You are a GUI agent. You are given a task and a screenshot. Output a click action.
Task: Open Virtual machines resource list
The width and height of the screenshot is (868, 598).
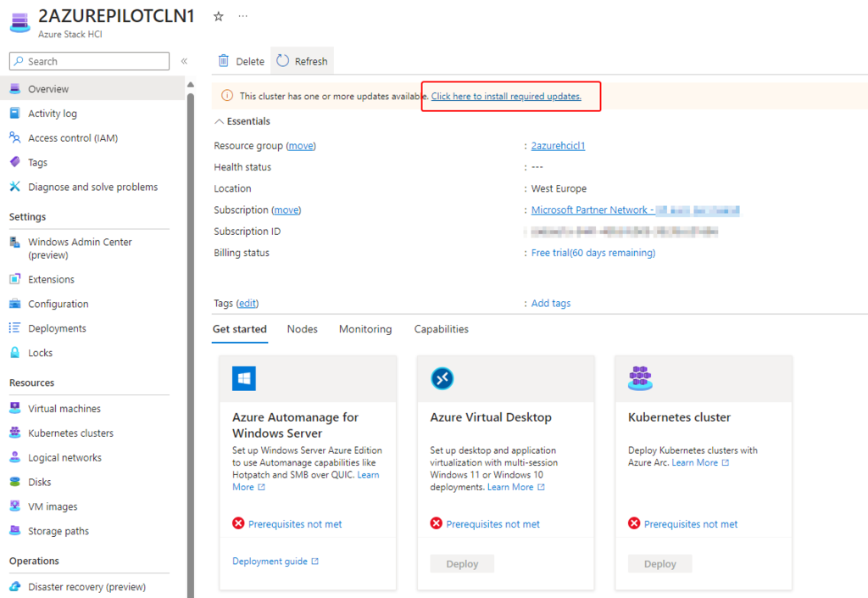64,409
